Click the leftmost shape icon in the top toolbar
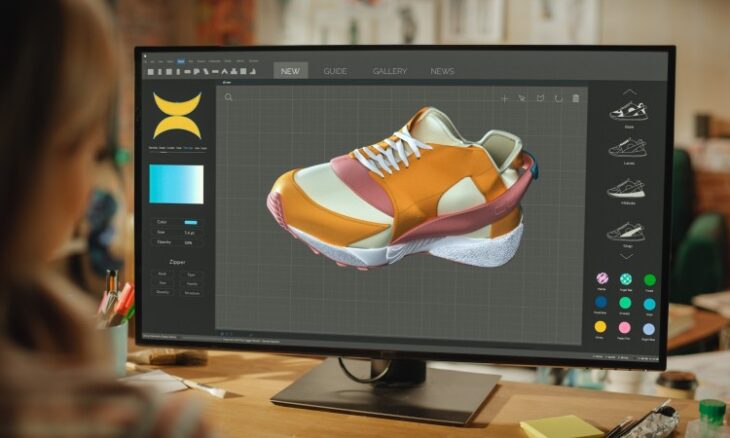The height and width of the screenshot is (438, 730). [150, 72]
